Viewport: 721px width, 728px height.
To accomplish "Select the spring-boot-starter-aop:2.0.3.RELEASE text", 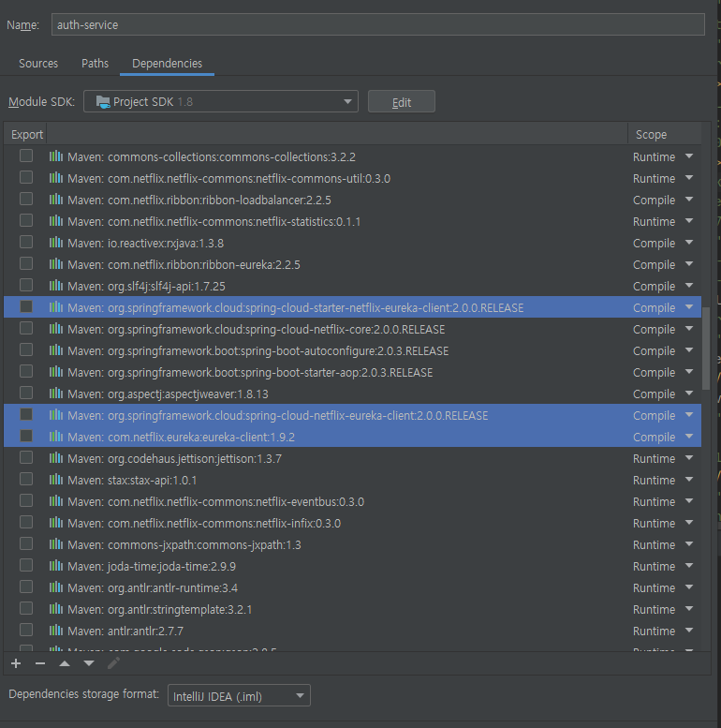I will click(250, 373).
